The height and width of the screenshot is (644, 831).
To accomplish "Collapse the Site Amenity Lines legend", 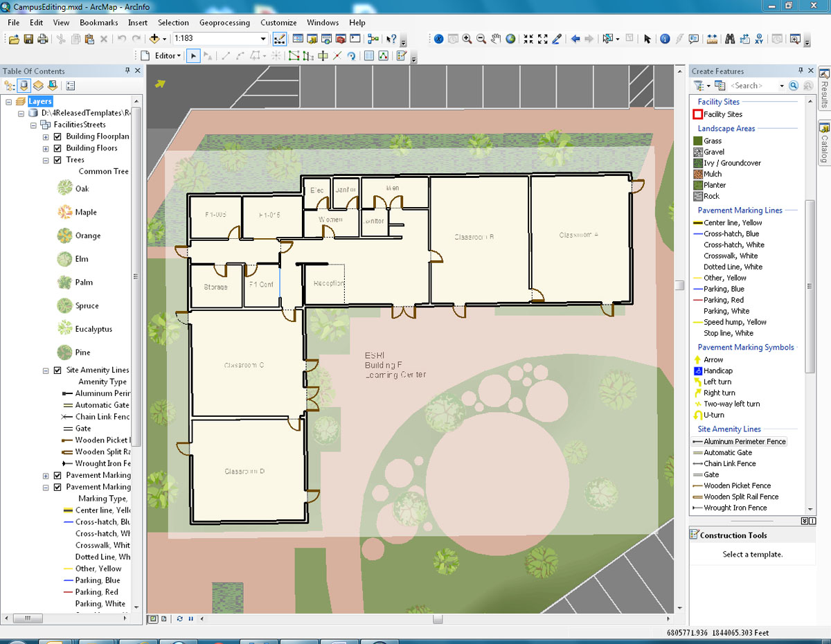I will pyautogui.click(x=46, y=370).
